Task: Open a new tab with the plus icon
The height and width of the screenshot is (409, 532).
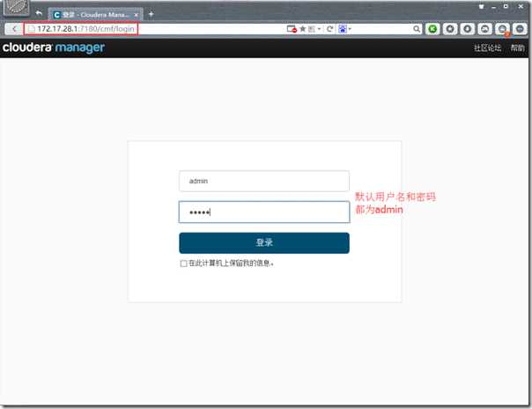Action: [x=151, y=14]
